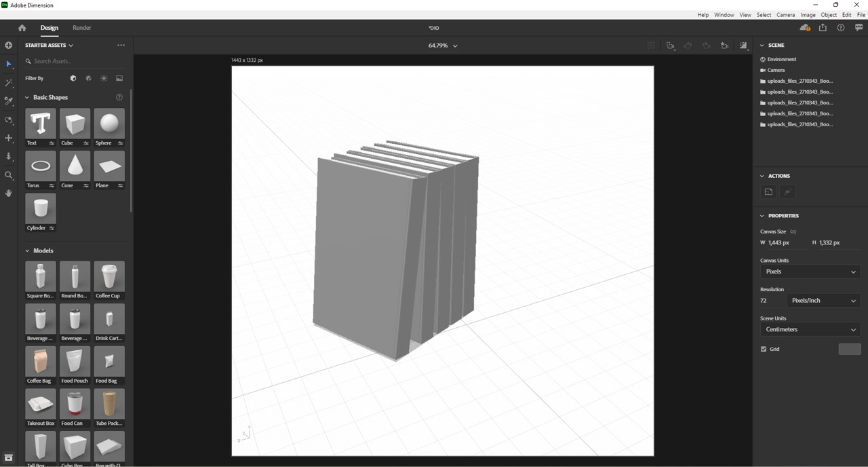
Task: Collapse the Scene panel
Action: pos(762,45)
